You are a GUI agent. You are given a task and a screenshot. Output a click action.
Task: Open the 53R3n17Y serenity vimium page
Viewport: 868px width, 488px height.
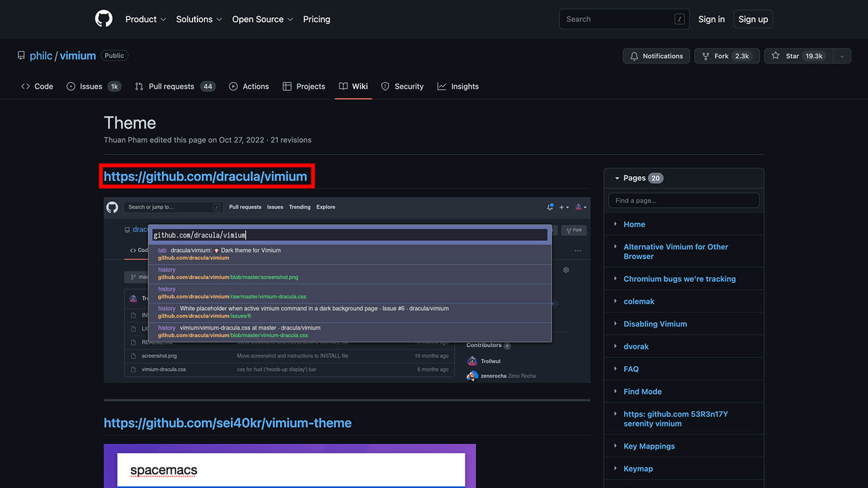tap(676, 419)
